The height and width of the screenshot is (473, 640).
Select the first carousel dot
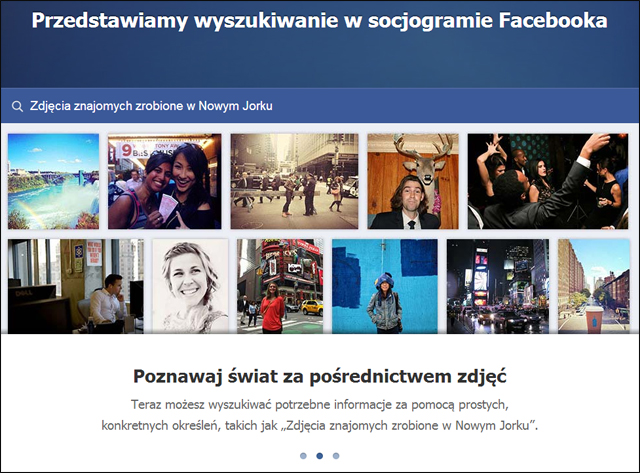[303, 456]
